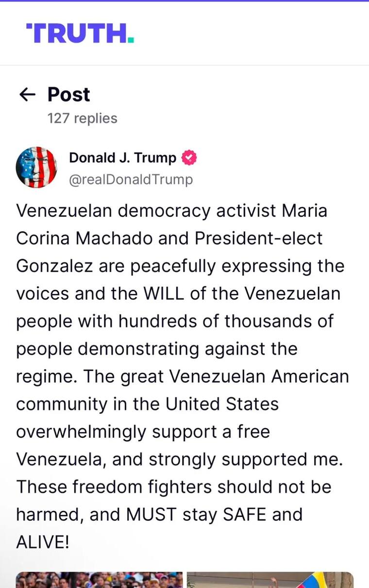This screenshot has height=588, width=369.
Task: Click the TRUTH logo at top
Action: click(x=80, y=33)
